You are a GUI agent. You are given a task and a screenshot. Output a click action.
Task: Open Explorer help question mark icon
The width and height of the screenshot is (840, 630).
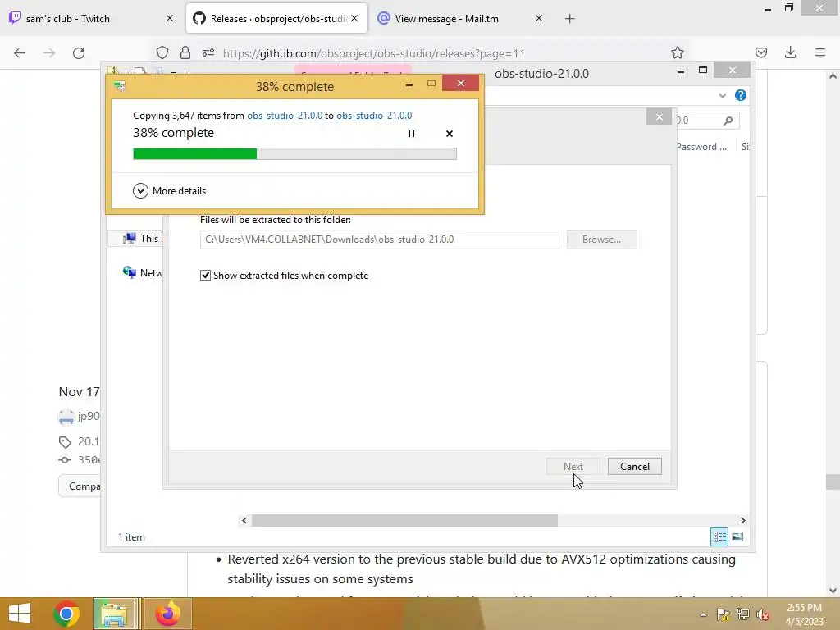point(741,95)
